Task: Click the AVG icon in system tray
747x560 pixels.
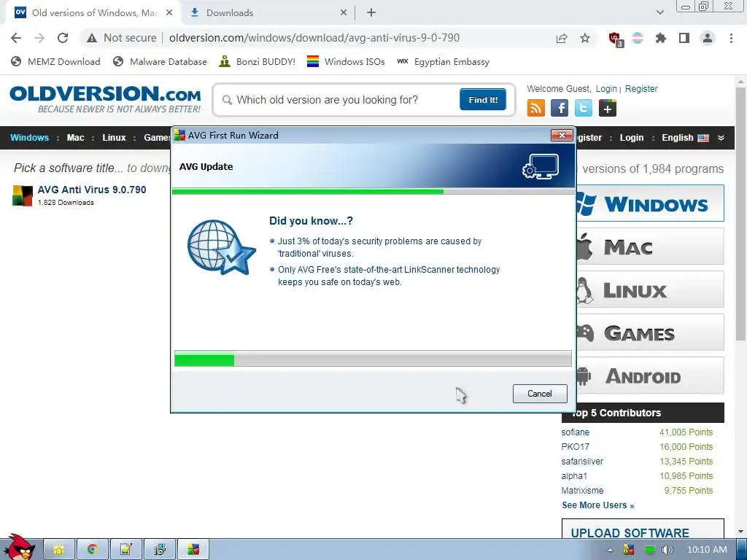Action: tap(629, 550)
